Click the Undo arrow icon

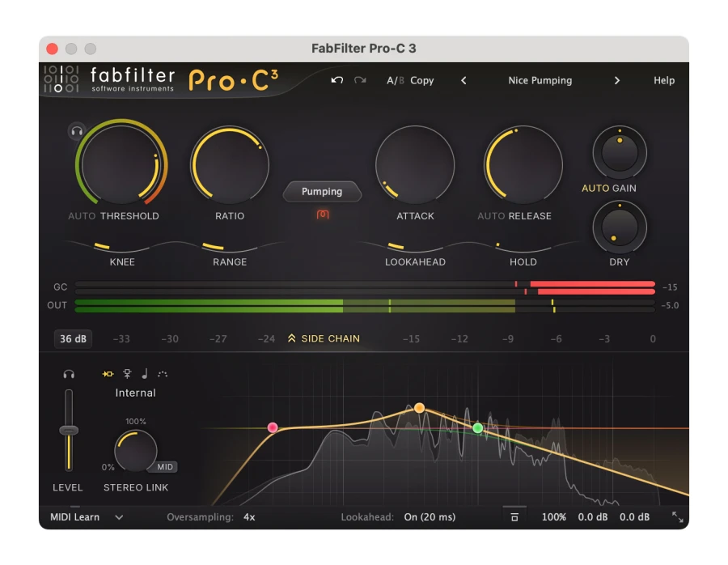(x=337, y=80)
